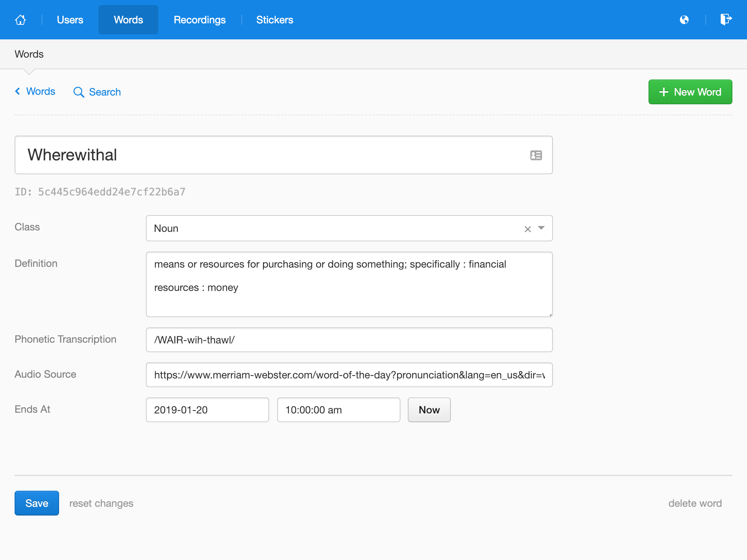This screenshot has width=747, height=560.
Task: Open the Users tab
Action: (70, 20)
